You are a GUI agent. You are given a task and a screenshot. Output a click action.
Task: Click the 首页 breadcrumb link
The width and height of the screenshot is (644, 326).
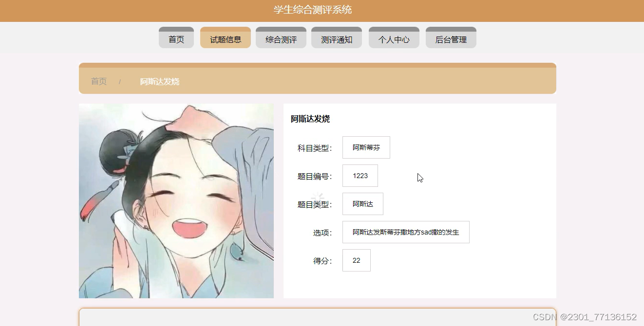98,81
